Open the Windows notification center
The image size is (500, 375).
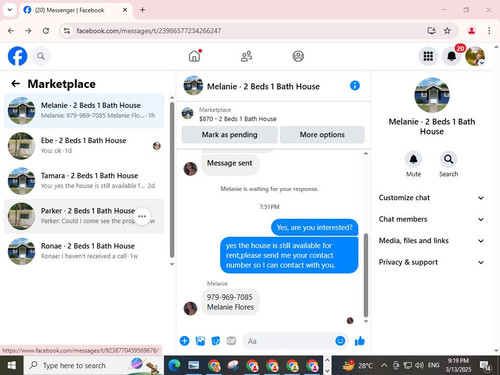point(485,365)
